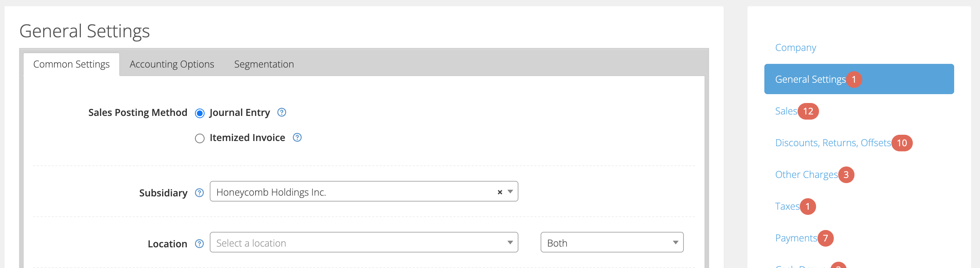Open the Common Settings tab
This screenshot has height=268, width=980.
pos(72,64)
